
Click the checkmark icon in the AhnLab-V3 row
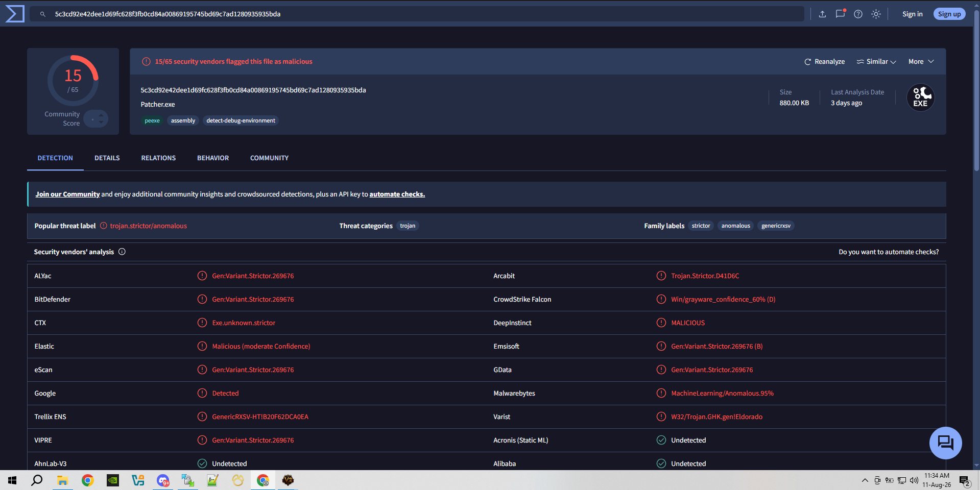click(202, 464)
